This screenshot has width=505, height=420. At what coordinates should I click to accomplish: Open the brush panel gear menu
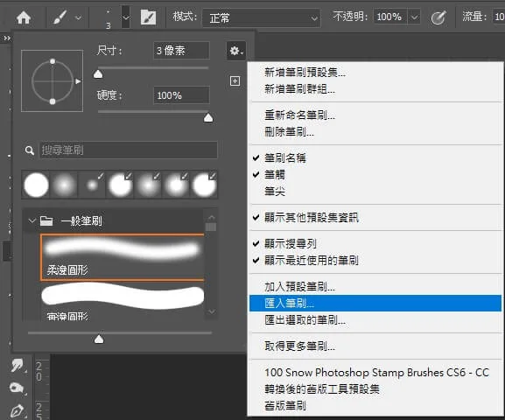point(236,51)
